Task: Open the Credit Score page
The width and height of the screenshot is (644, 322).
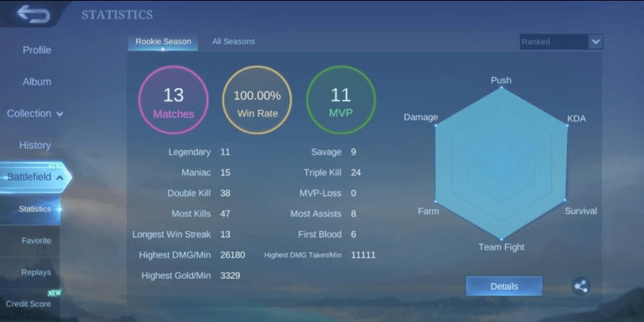Action: [x=29, y=304]
